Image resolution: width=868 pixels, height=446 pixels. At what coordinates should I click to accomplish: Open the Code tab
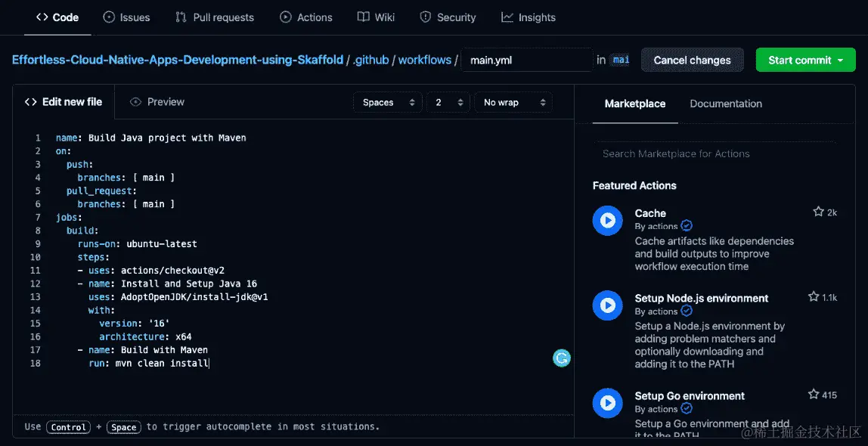(57, 17)
